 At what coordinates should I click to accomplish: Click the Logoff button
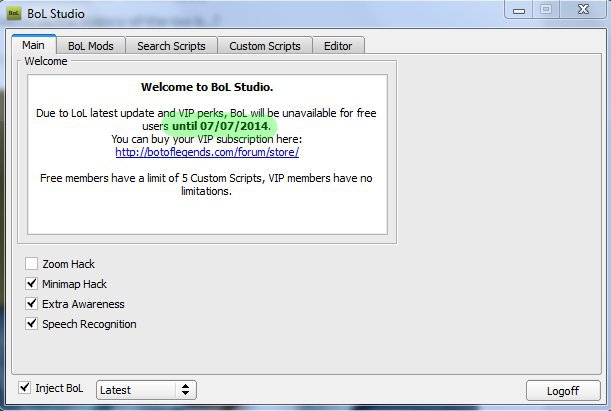(563, 391)
